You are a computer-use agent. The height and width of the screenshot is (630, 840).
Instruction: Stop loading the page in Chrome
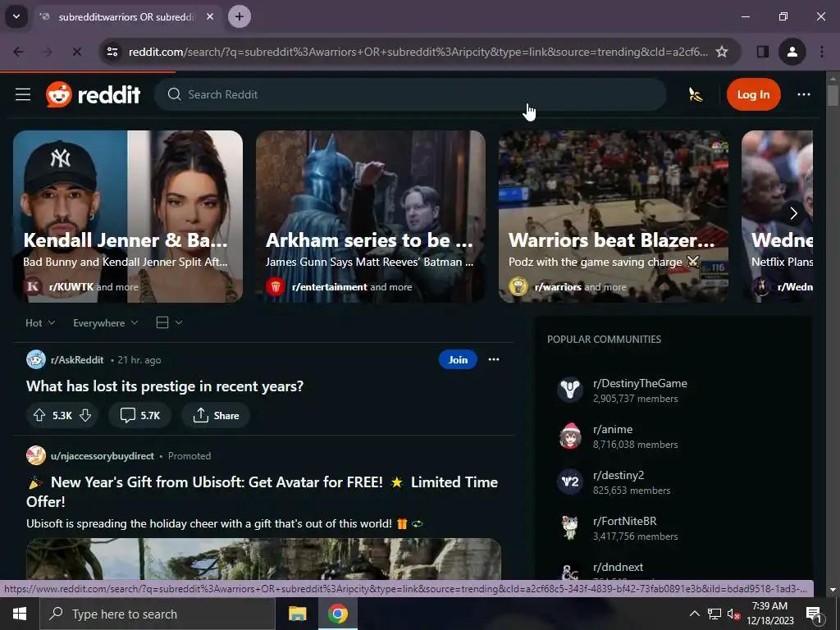76,52
